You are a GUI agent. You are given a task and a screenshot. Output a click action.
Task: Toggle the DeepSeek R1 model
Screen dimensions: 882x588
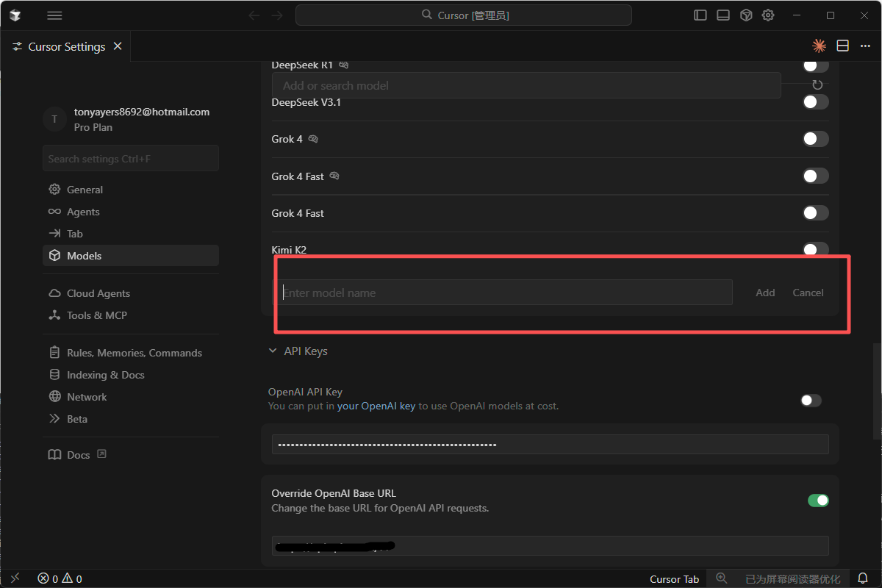pos(816,65)
